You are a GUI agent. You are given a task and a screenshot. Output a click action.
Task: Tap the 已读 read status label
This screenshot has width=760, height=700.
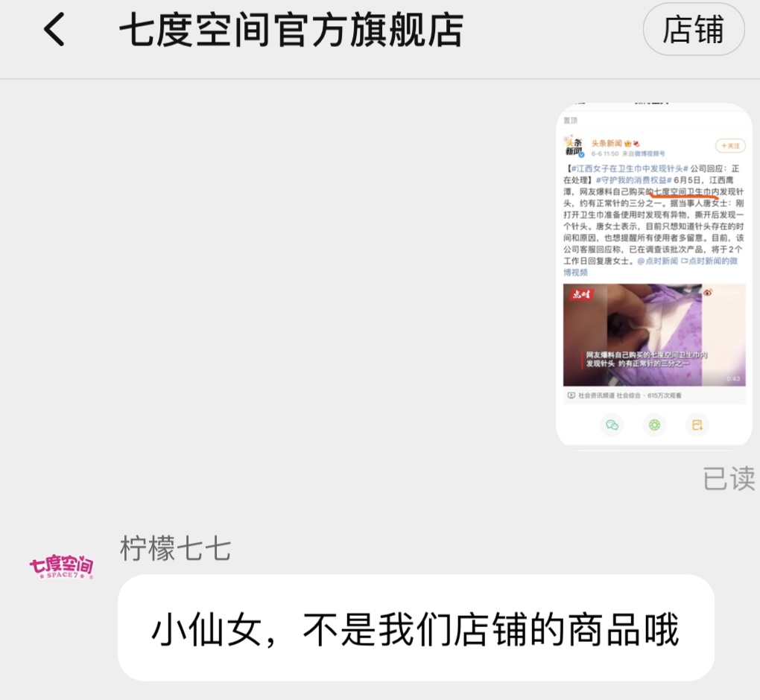point(729,479)
